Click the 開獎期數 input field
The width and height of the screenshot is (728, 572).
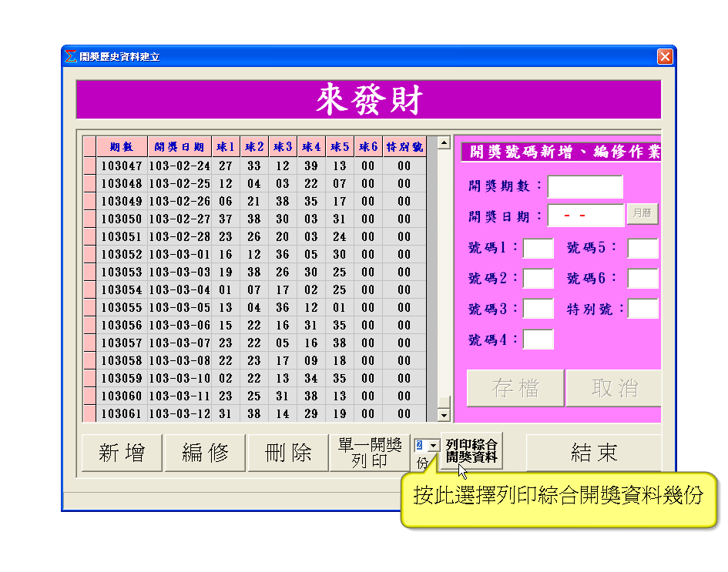point(585,187)
